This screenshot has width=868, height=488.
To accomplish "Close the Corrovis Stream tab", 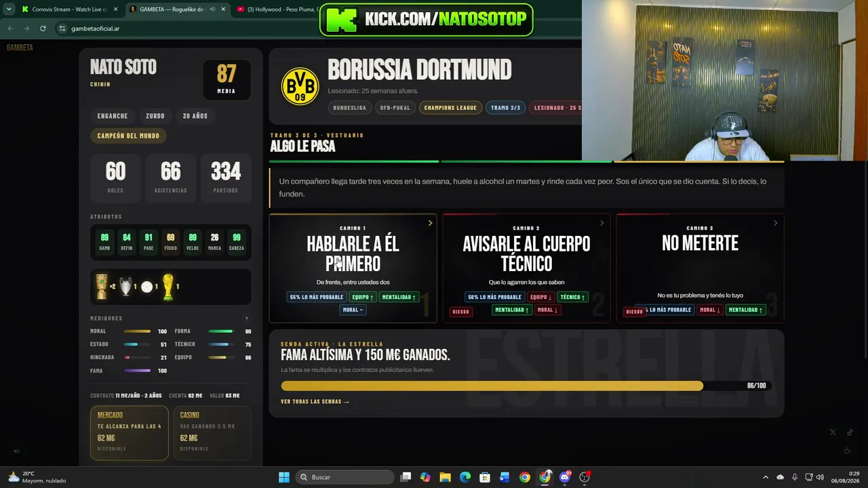I will 116,9.
